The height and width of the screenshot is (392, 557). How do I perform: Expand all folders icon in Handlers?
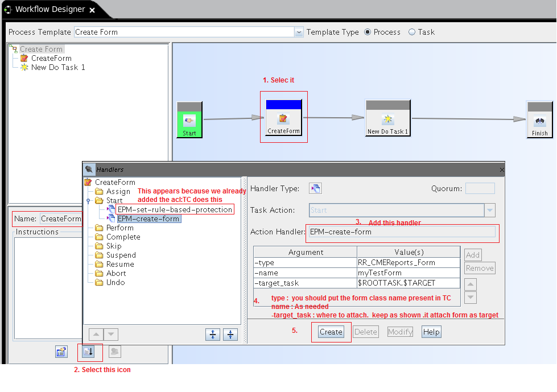click(213, 334)
